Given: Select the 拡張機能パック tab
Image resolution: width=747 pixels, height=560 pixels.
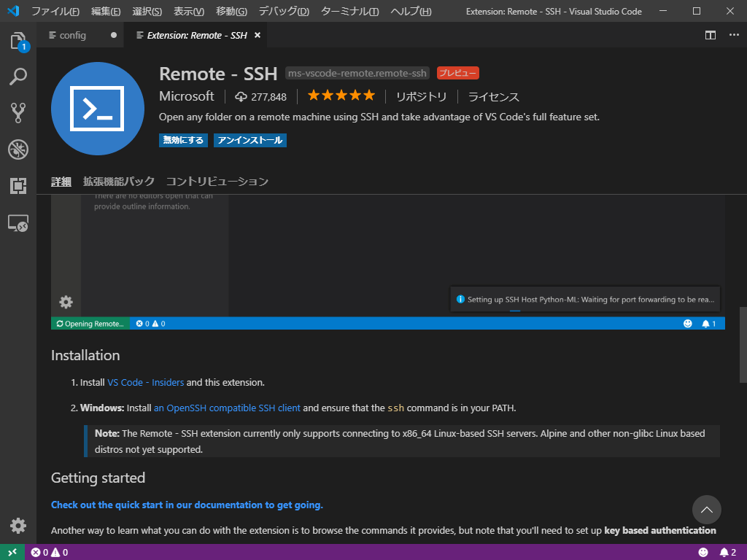Looking at the screenshot, I should (x=119, y=182).
